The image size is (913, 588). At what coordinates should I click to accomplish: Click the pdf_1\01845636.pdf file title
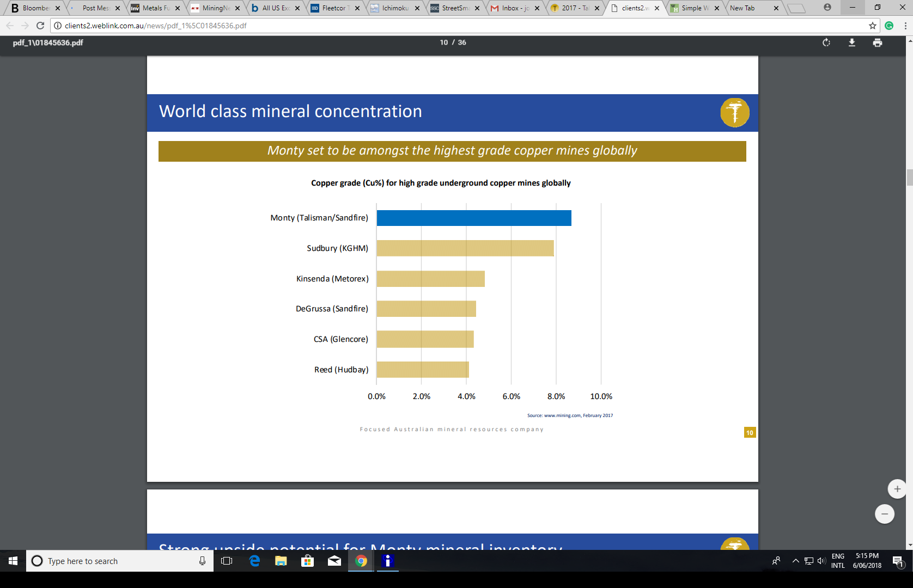click(x=48, y=42)
